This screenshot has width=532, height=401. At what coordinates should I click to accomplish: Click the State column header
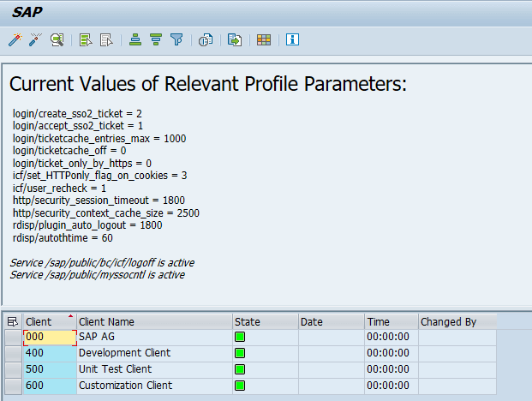click(x=266, y=321)
